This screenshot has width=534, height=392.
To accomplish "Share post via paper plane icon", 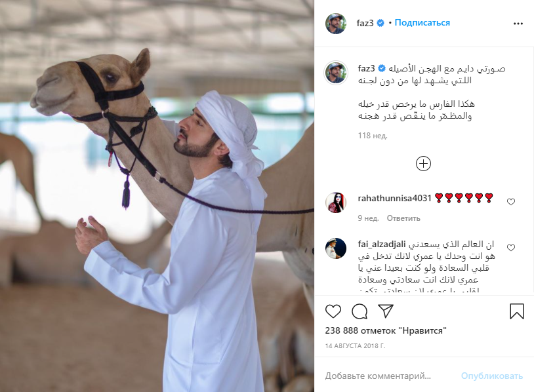I will click(386, 311).
